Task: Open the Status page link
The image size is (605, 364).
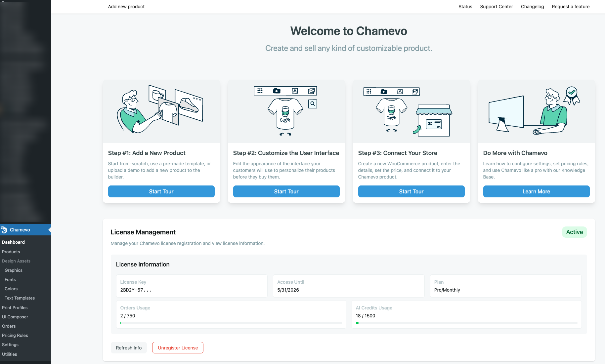Action: click(x=465, y=7)
